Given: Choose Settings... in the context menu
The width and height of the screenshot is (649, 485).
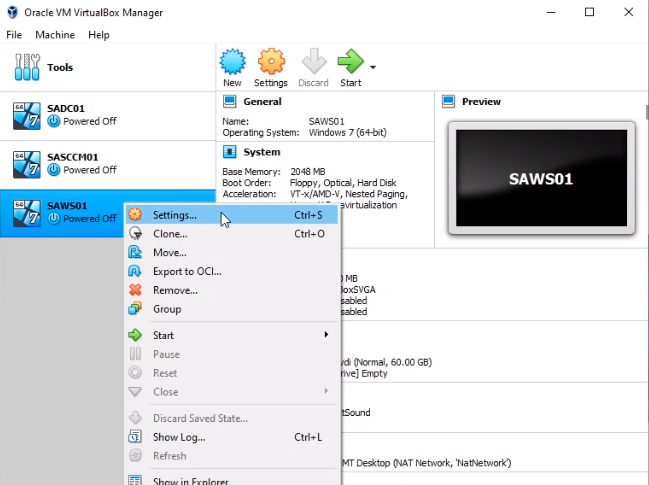Looking at the screenshot, I should pos(232,215).
